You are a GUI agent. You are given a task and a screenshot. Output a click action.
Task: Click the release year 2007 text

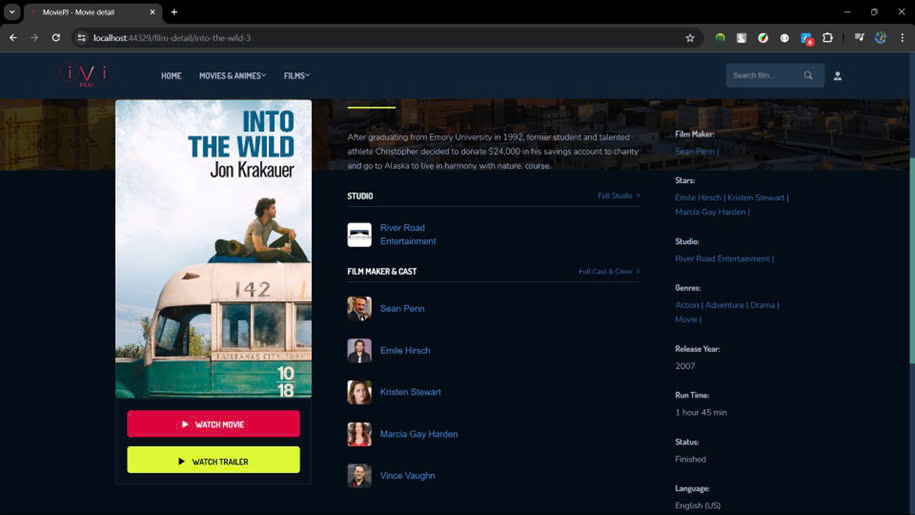[685, 366]
